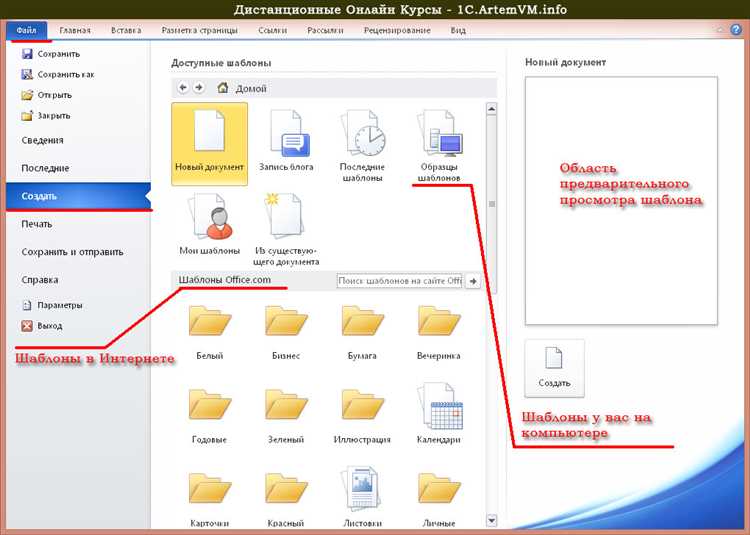Click the Сохранить как icon
Image resolution: width=750 pixels, height=535 pixels.
point(27,74)
